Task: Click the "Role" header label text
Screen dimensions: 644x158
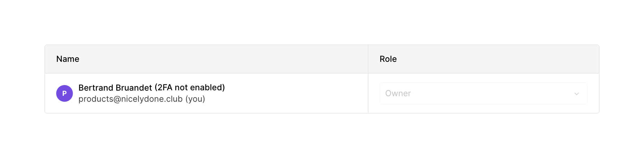Action: 388,59
